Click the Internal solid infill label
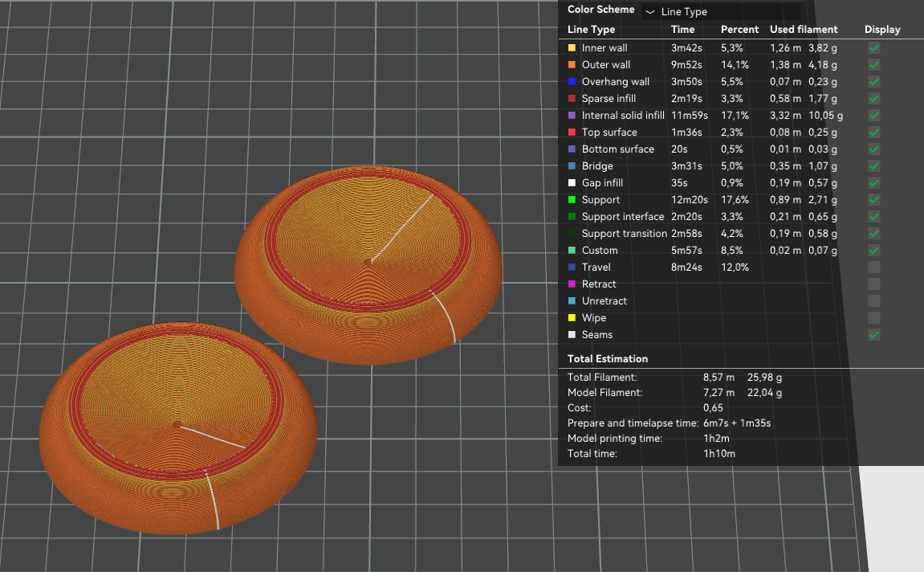The height and width of the screenshot is (572, 924). [623, 116]
